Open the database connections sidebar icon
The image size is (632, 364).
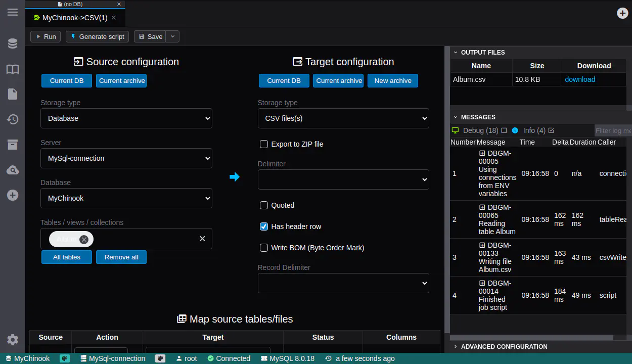[x=13, y=44]
